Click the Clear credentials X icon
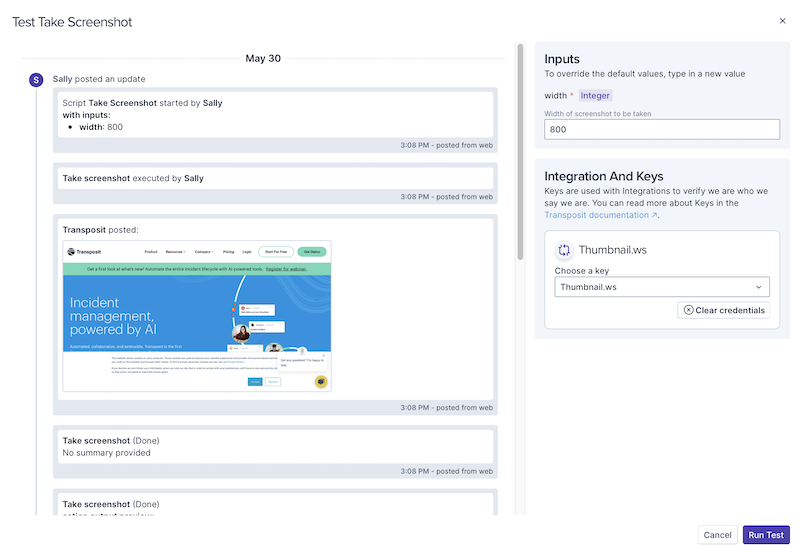Image resolution: width=800 pixels, height=556 pixels. pyautogui.click(x=688, y=310)
